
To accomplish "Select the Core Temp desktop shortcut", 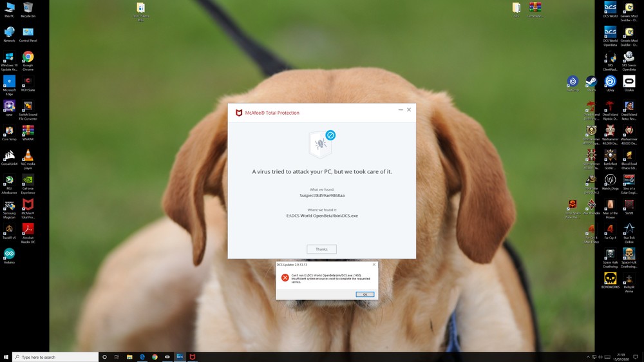I will (9, 133).
